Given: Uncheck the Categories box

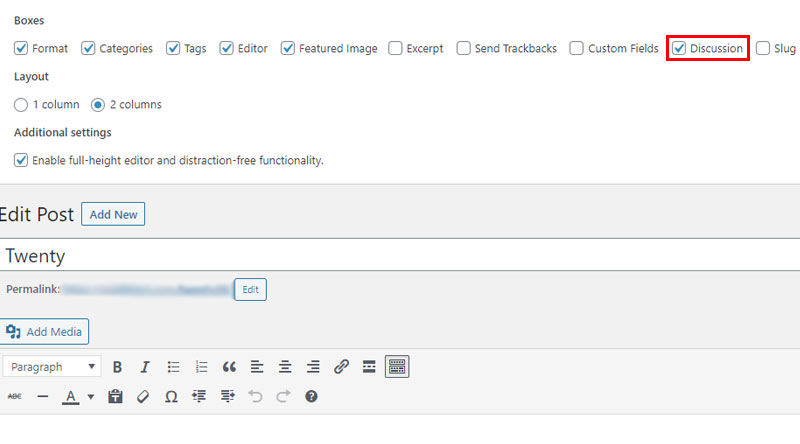Looking at the screenshot, I should (x=88, y=48).
